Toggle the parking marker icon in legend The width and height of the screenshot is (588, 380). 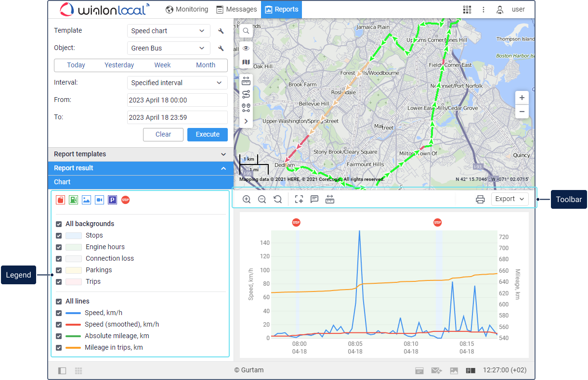click(112, 200)
